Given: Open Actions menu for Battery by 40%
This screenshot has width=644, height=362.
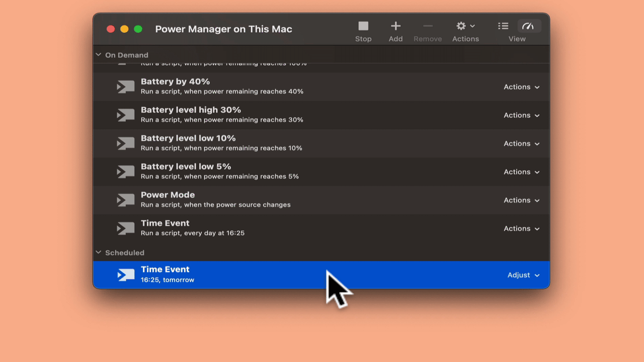Looking at the screenshot, I should click(x=522, y=87).
